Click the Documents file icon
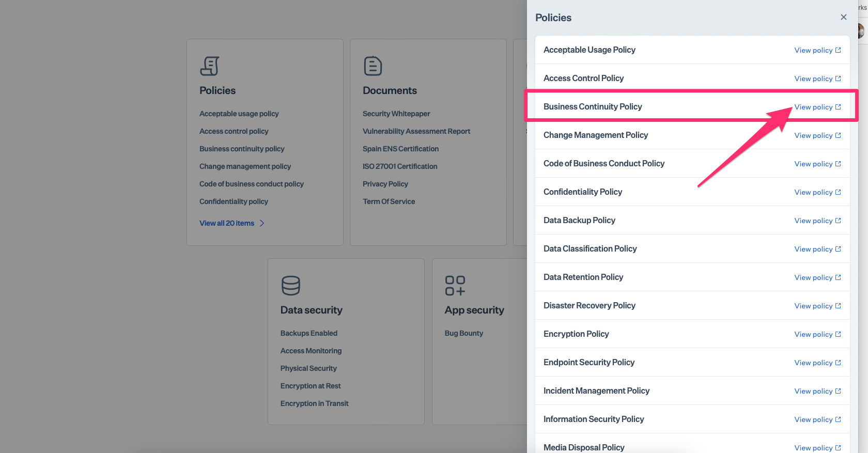 tap(373, 66)
